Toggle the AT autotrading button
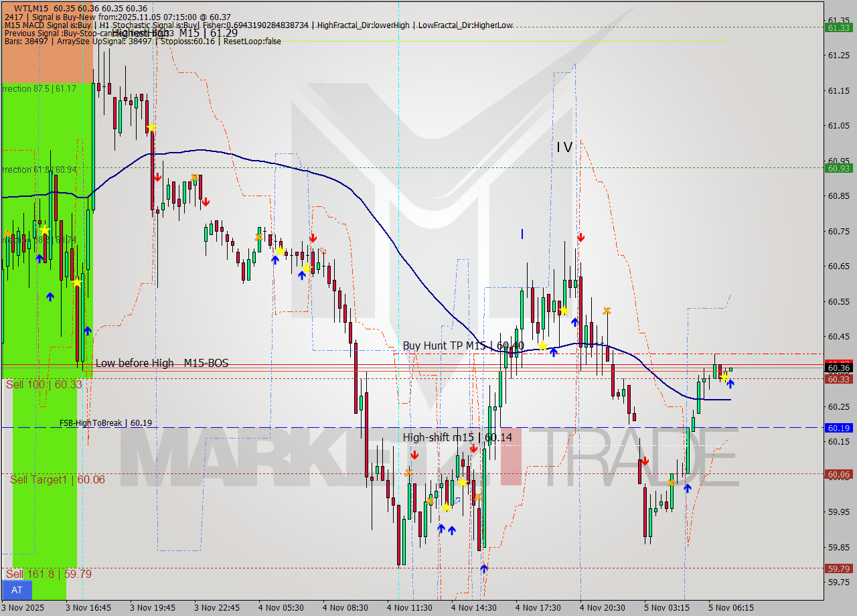Image resolution: width=857 pixels, height=616 pixels. point(16,590)
